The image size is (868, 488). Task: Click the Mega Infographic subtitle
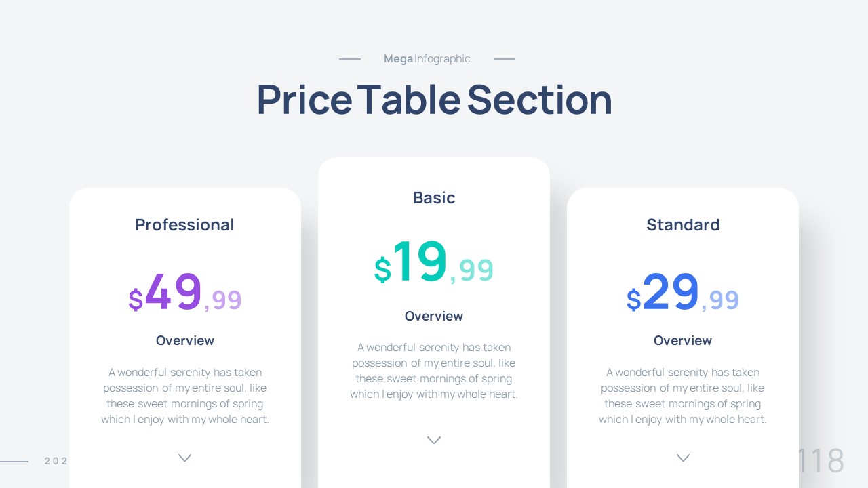coord(427,59)
